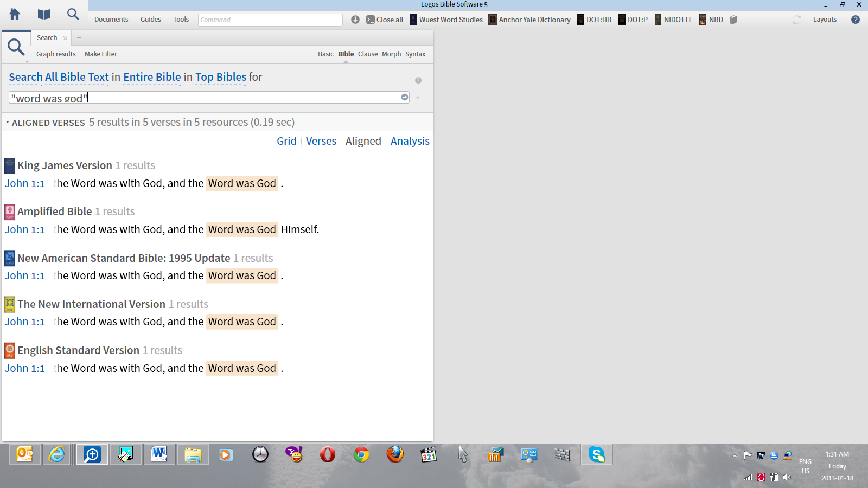Add a new tab with plus button

pyautogui.click(x=79, y=38)
